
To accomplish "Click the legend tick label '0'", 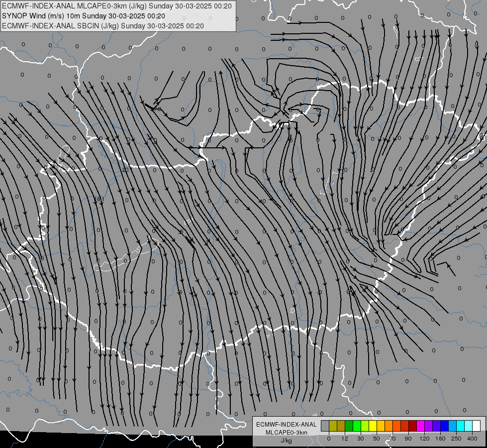I will click(x=329, y=439).
